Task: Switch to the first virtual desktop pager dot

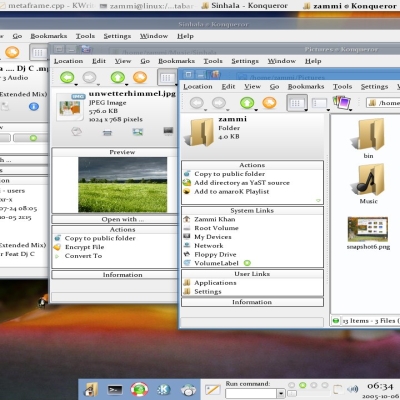Action: tap(291, 385)
